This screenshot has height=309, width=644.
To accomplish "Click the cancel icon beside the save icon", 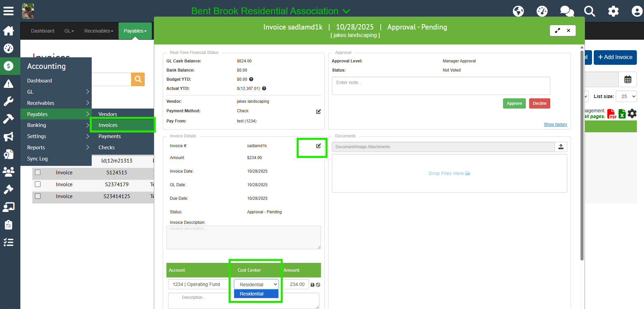I will [318, 285].
